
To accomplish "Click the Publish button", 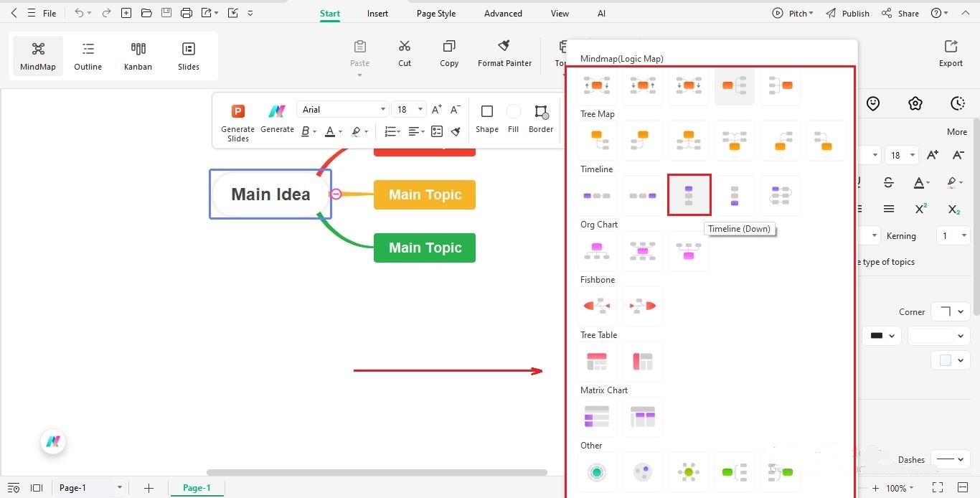I will 847,14.
